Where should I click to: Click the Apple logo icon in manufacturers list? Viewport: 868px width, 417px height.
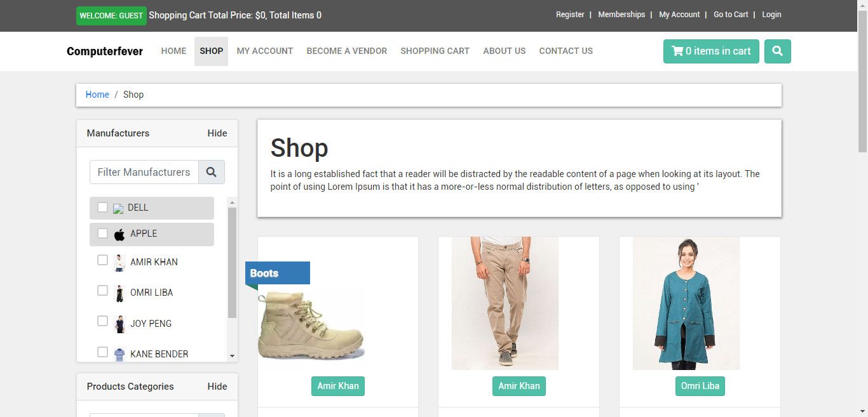pos(119,234)
